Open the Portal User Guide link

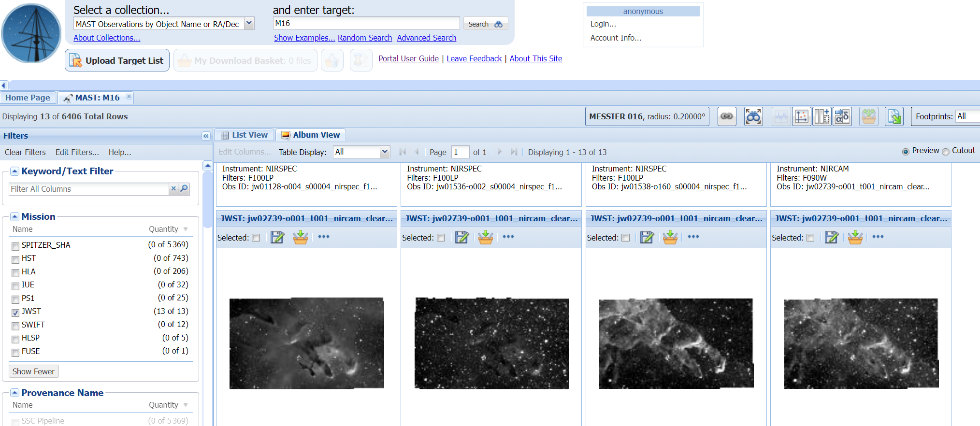click(x=408, y=58)
